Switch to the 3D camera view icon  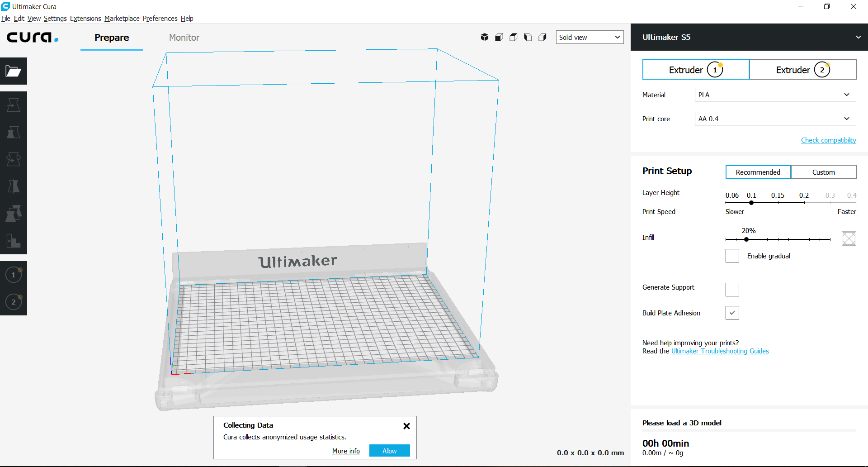click(x=484, y=37)
